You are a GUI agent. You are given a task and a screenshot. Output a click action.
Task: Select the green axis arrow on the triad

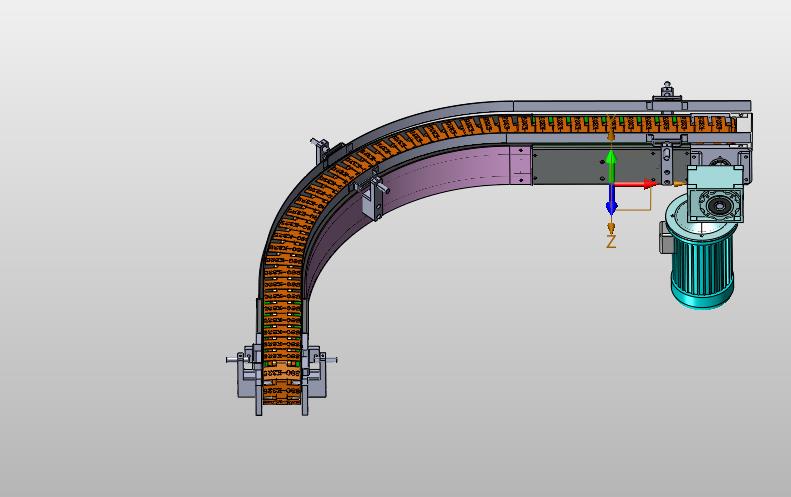click(611, 165)
